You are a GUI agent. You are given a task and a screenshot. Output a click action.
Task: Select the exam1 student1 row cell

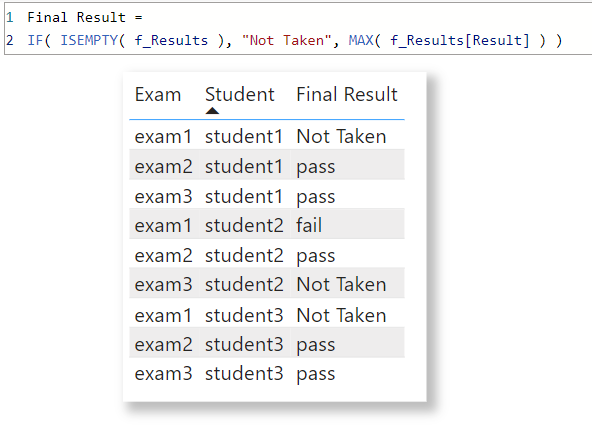[163, 136]
